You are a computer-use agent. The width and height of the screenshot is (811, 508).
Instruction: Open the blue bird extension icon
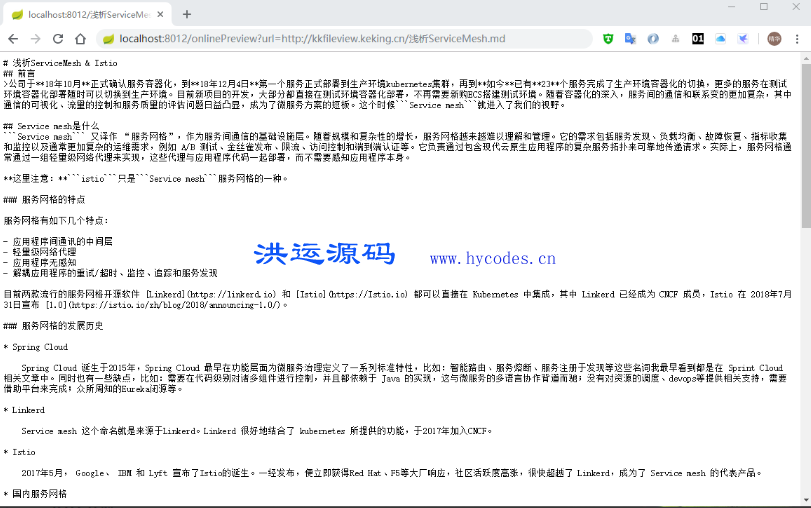pos(743,39)
